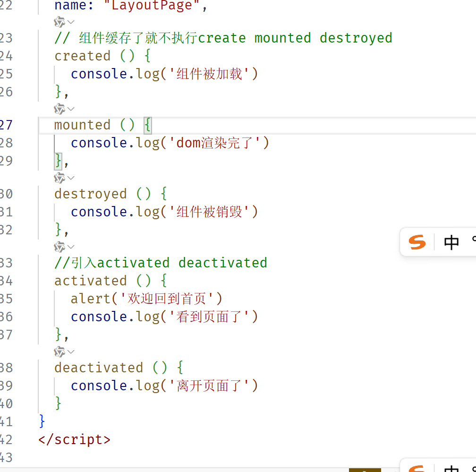The width and height of the screenshot is (476, 472).
Task: Click the AI code lens icon above destroyed ()
Action: [x=59, y=178]
